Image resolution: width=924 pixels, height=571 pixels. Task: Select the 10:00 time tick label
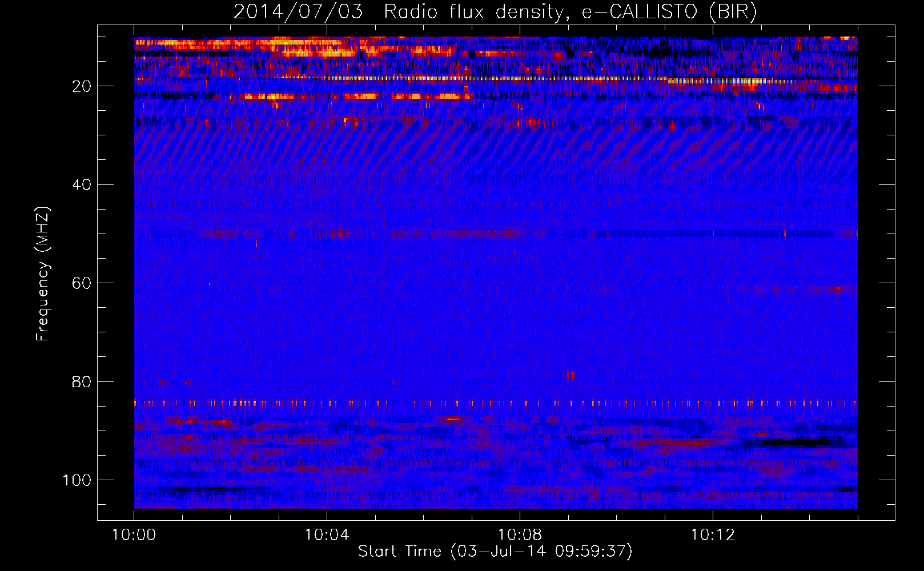(x=134, y=535)
